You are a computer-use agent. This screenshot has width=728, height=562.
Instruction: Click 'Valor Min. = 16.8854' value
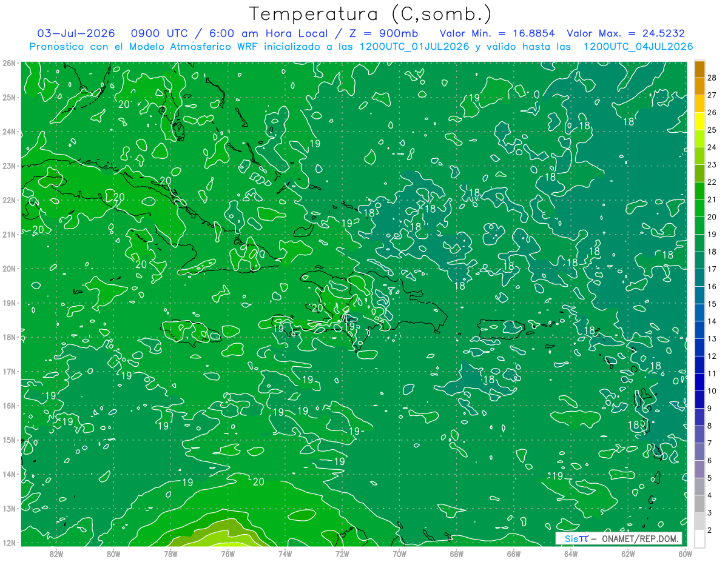(x=499, y=33)
